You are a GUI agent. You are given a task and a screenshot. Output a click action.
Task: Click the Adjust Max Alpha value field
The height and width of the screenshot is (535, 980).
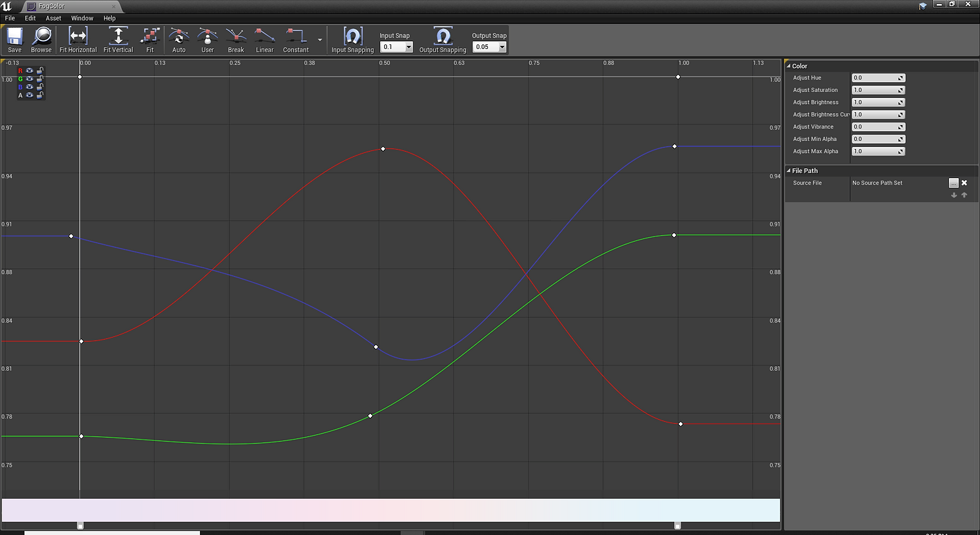878,152
